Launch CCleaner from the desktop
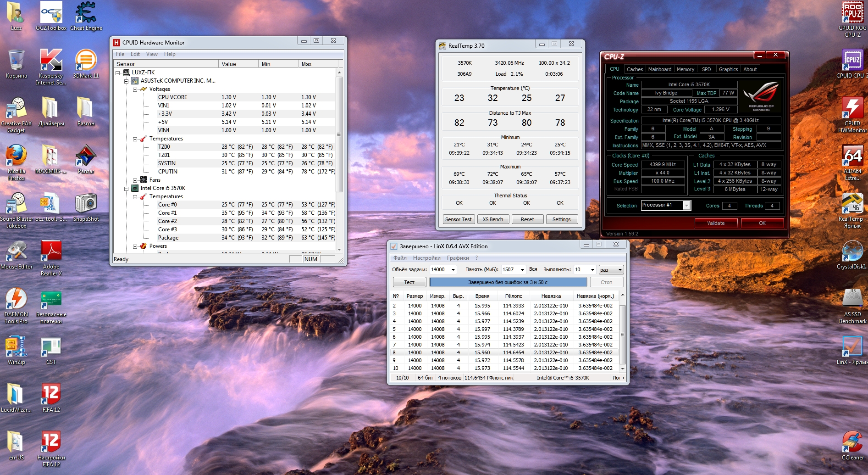868x475 pixels. 852,442
